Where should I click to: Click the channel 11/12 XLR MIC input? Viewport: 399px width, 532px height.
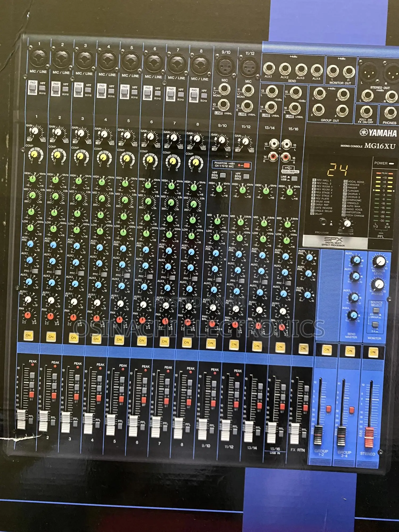point(249,67)
